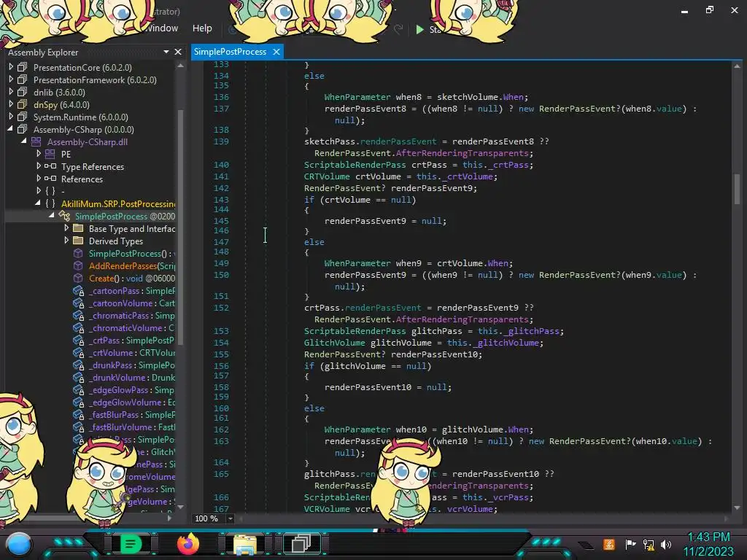747x560 pixels.
Task: Click the code editor vertical scrollbar thumb
Action: [737, 189]
